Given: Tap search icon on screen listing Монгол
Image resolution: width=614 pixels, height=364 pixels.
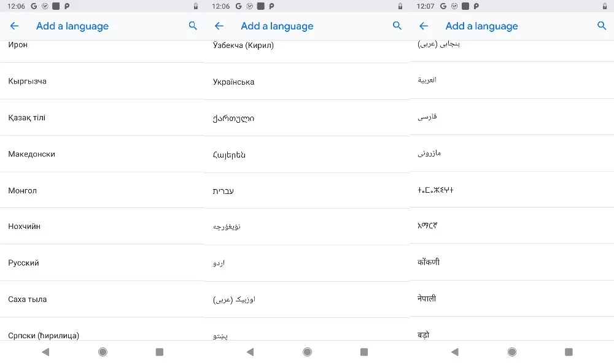Looking at the screenshot, I should click(x=193, y=26).
